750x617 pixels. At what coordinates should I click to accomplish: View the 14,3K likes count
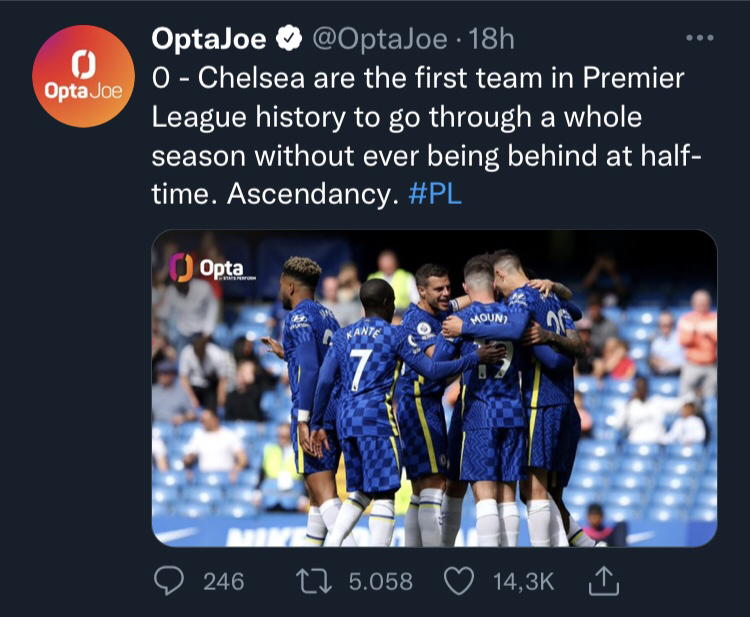coord(525,581)
